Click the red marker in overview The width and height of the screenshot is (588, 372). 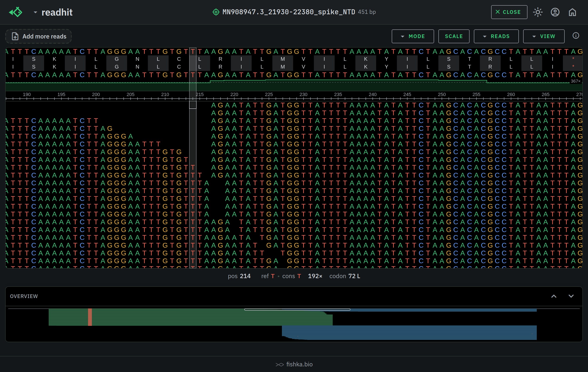90,317
